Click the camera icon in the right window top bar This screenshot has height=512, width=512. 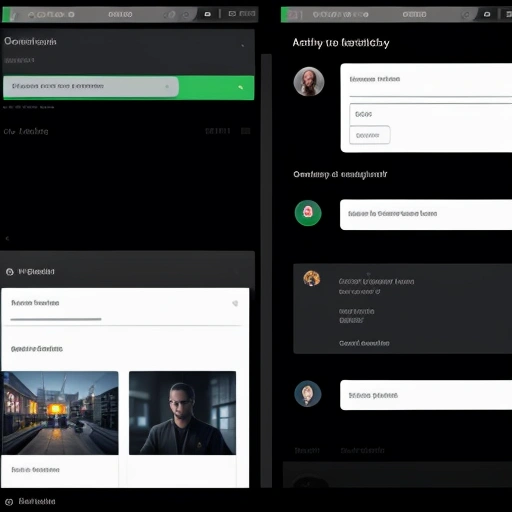coord(487,14)
